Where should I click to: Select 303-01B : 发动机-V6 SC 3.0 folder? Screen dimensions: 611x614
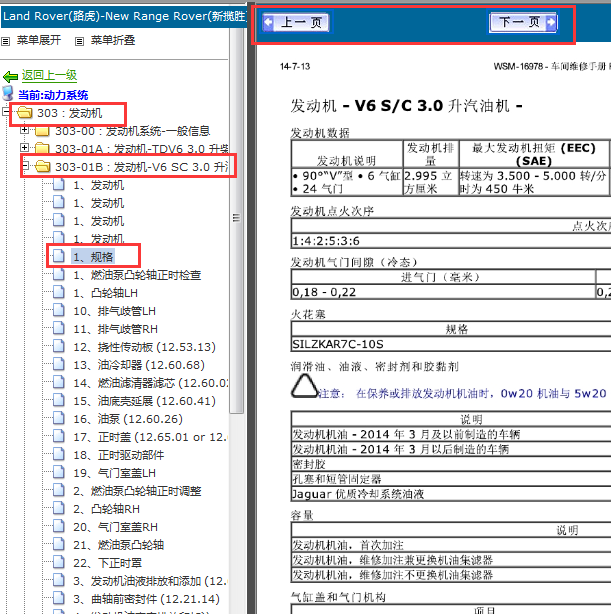click(142, 167)
